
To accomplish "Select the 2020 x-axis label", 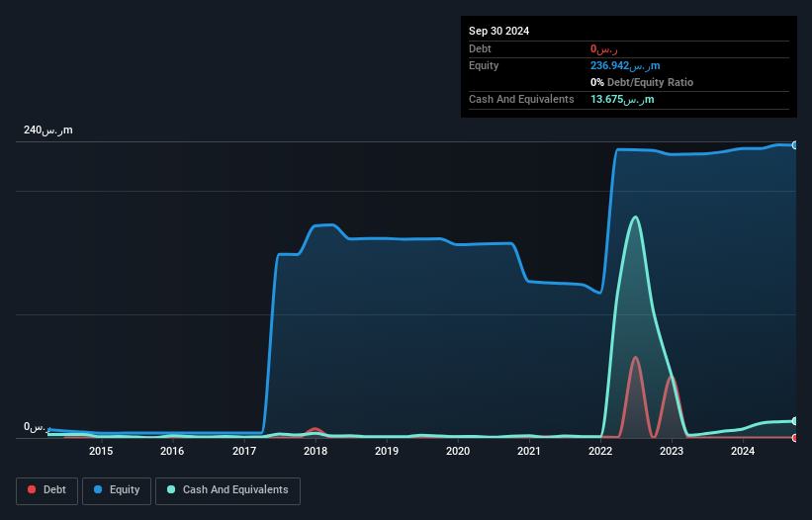I will [x=458, y=451].
